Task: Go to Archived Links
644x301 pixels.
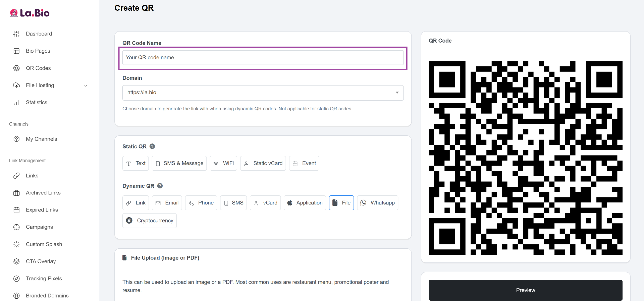Action: click(x=43, y=193)
